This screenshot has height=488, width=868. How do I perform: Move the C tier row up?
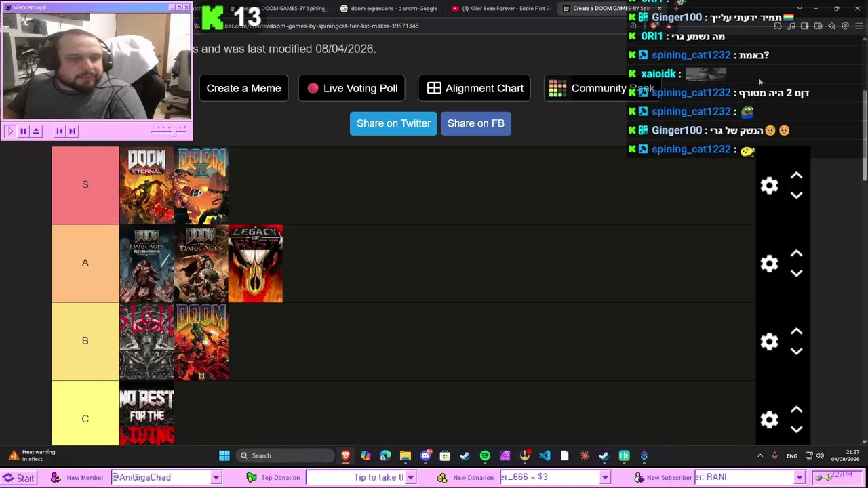pos(797,410)
